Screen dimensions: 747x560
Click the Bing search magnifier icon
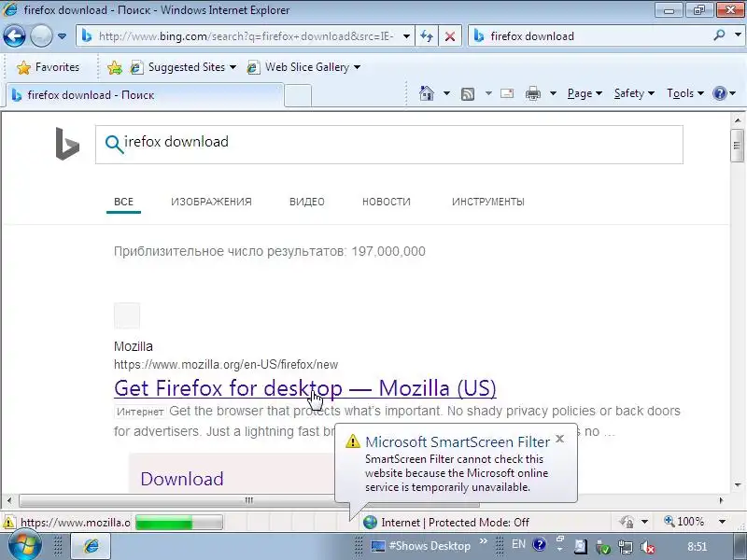pos(114,144)
